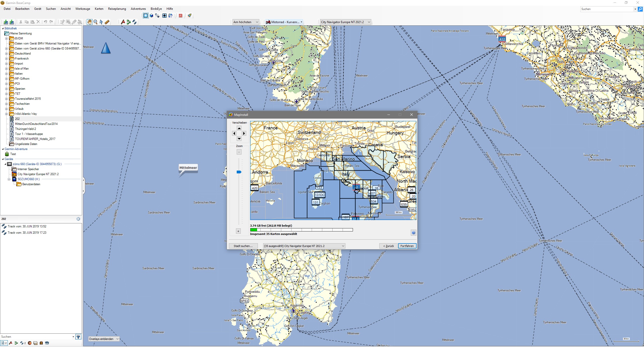
Task: Select the hand pan tool
Action: pos(90,22)
